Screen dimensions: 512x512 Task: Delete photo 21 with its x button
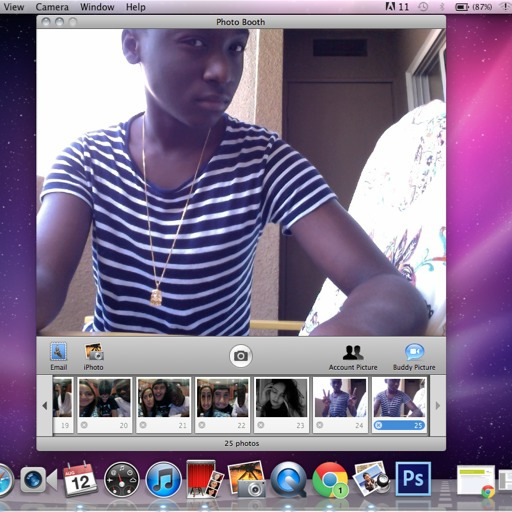pyautogui.click(x=143, y=425)
